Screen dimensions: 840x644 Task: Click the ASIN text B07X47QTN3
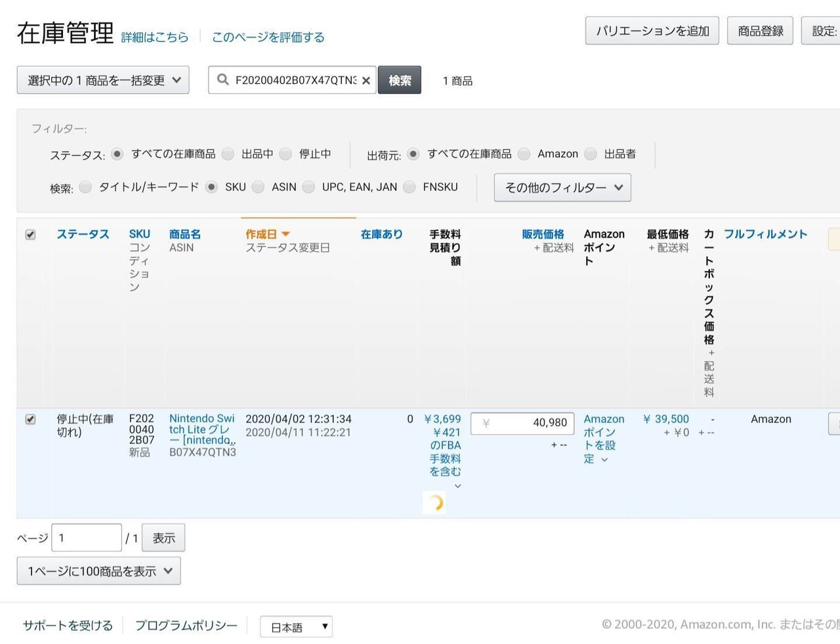coord(202,452)
